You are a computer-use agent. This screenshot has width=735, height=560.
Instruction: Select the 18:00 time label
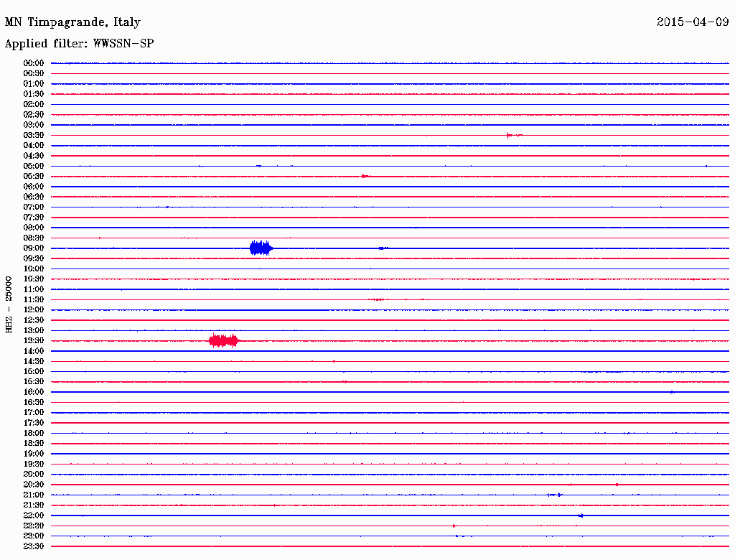(33, 433)
